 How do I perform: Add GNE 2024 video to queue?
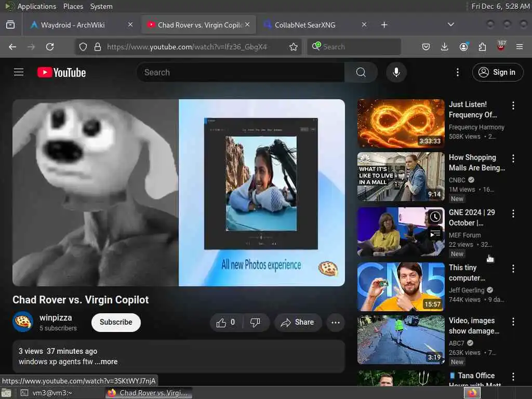[x=435, y=234]
